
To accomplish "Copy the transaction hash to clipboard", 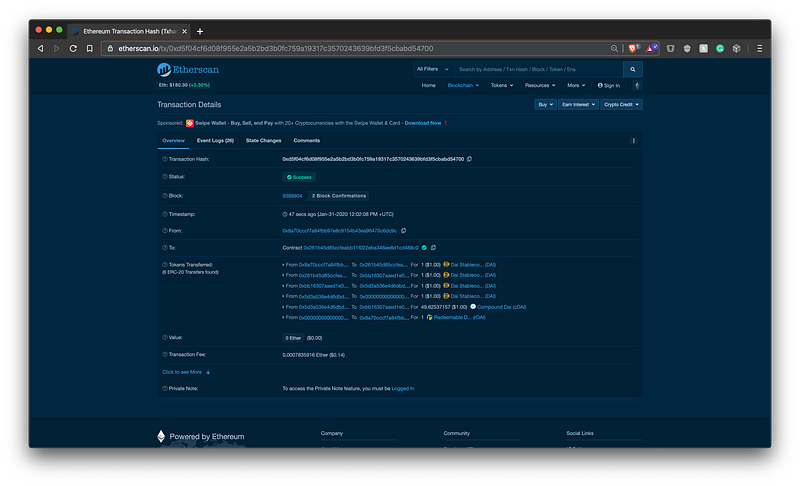I will (x=469, y=159).
